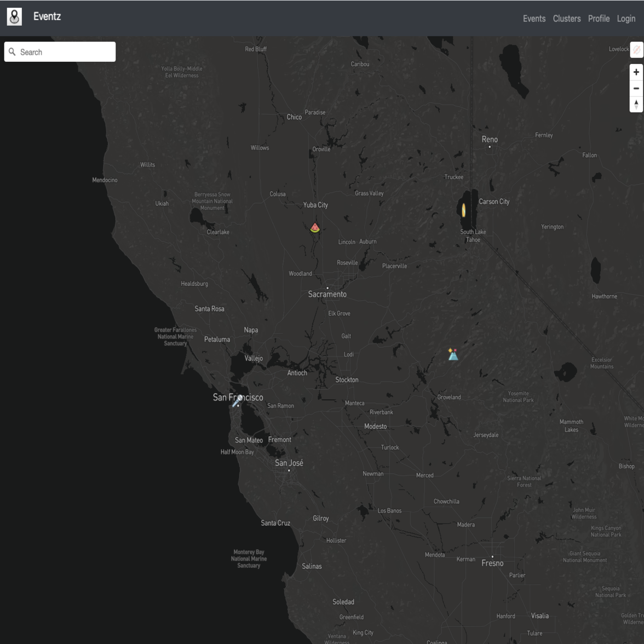Click the Fresno label on the map

(x=492, y=563)
